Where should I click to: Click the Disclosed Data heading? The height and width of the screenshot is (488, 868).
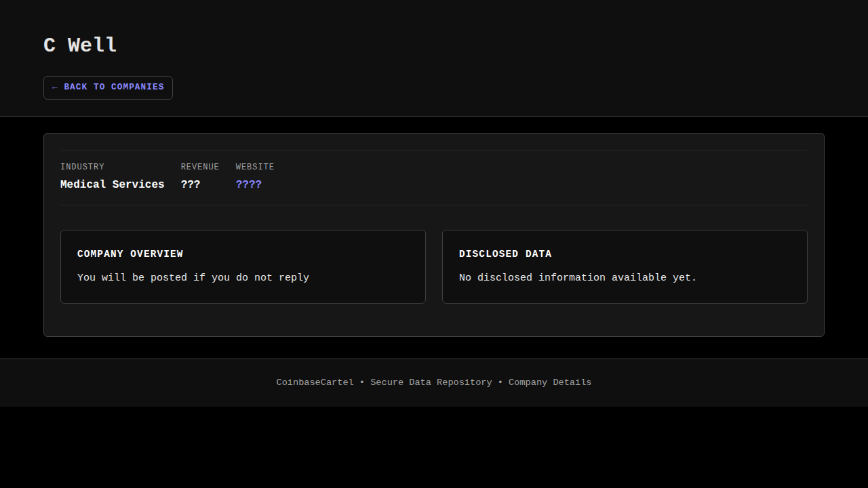coord(505,253)
